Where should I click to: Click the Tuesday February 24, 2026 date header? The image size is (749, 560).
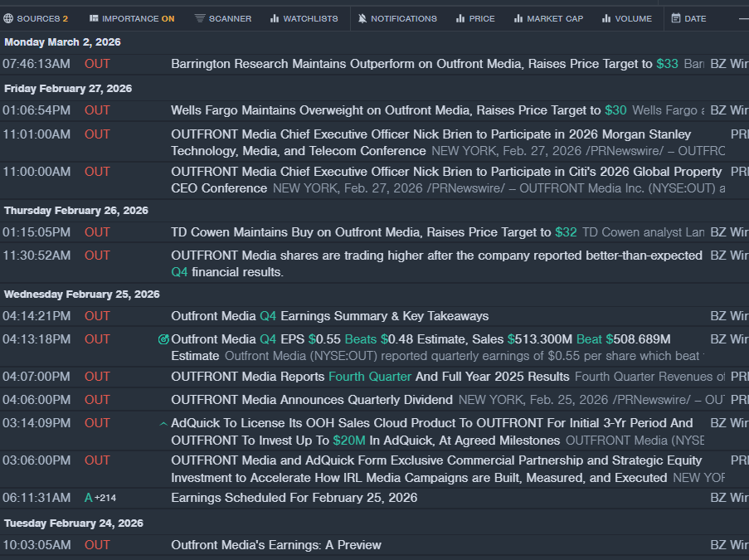(x=74, y=523)
